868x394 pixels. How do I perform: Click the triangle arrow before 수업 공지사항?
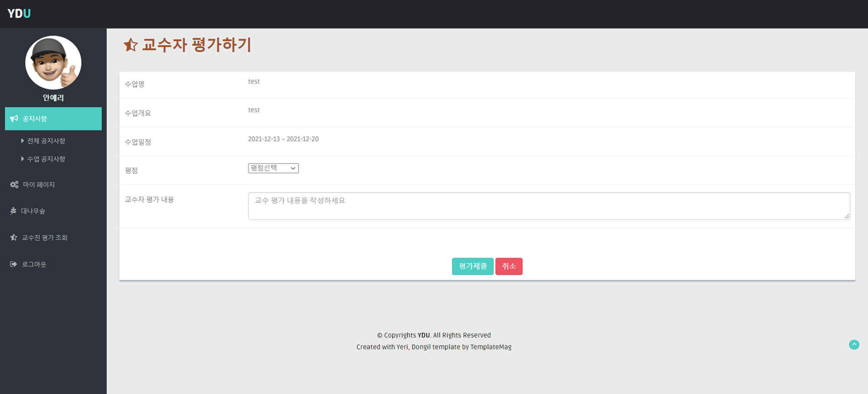click(23, 159)
